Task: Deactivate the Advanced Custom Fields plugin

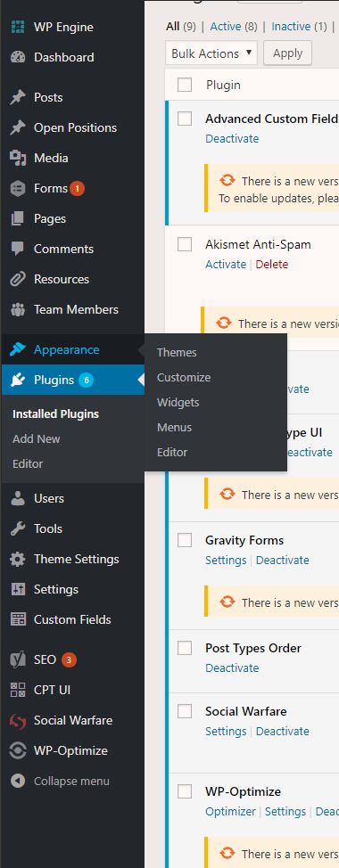Action: [232, 138]
